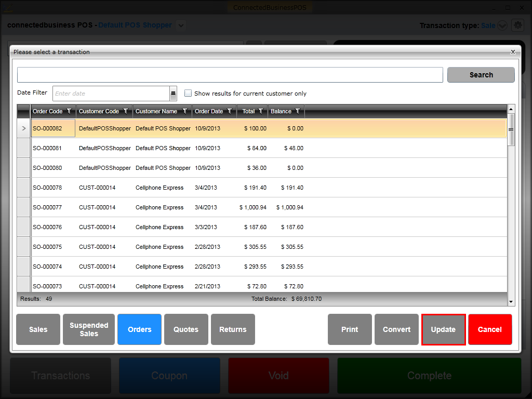Open the date filter calendar picker
Viewport: 532px width, 399px height.
(173, 94)
